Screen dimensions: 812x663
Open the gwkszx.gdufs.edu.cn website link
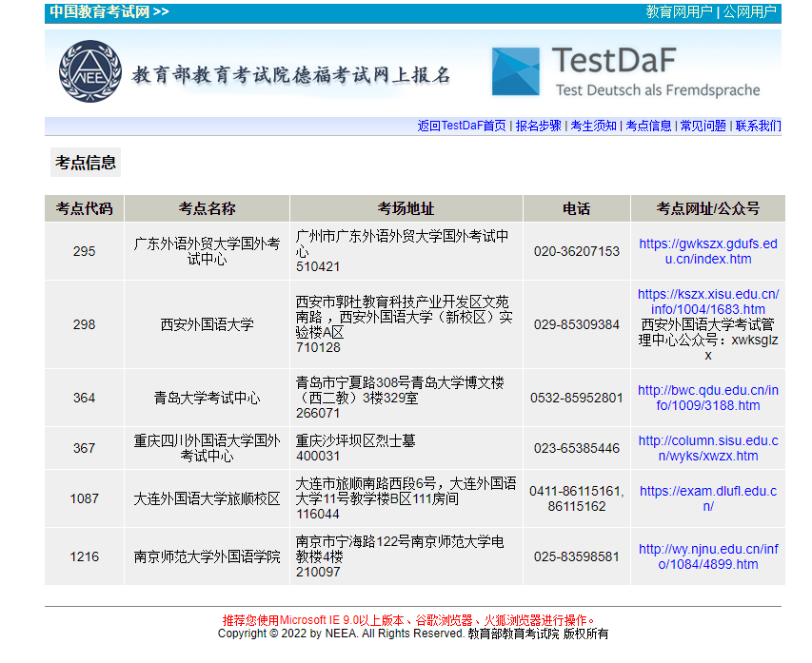click(708, 251)
